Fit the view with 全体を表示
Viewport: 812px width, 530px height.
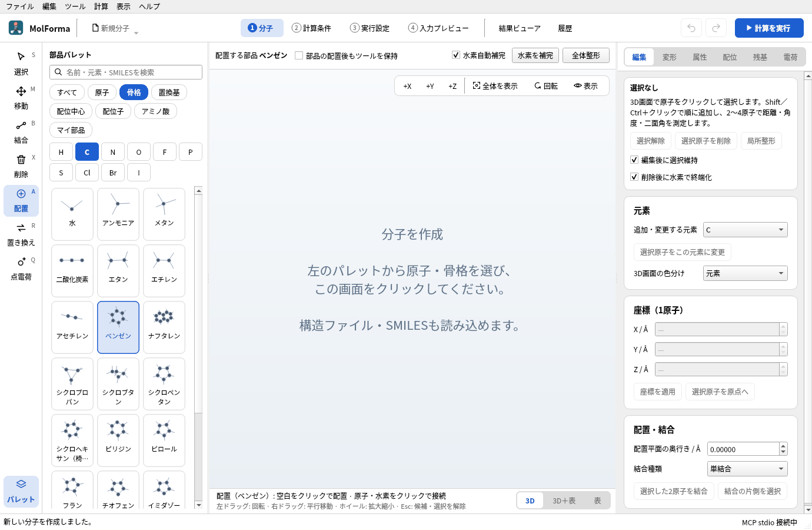tap(495, 86)
